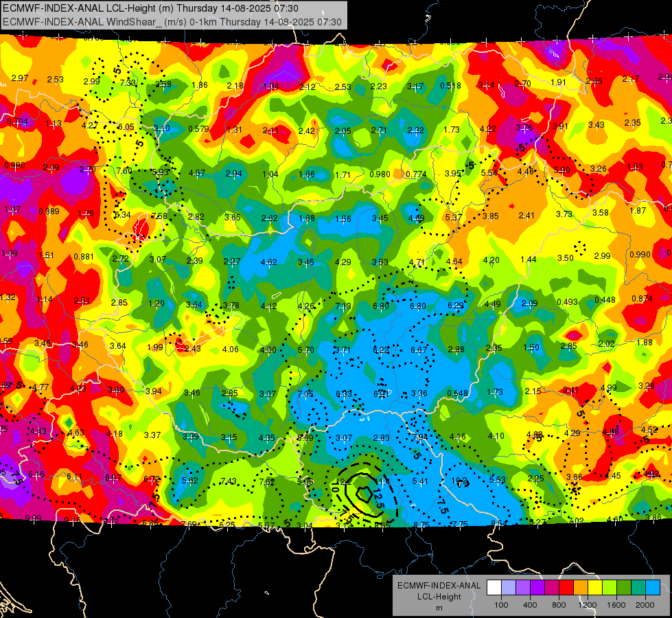Click the '1600' legend tick label

(616, 605)
